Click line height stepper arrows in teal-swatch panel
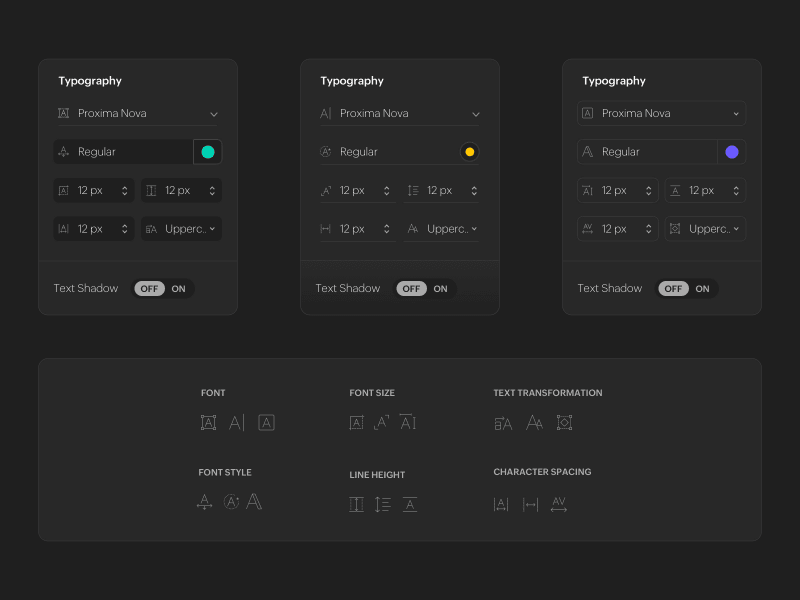 212,191
